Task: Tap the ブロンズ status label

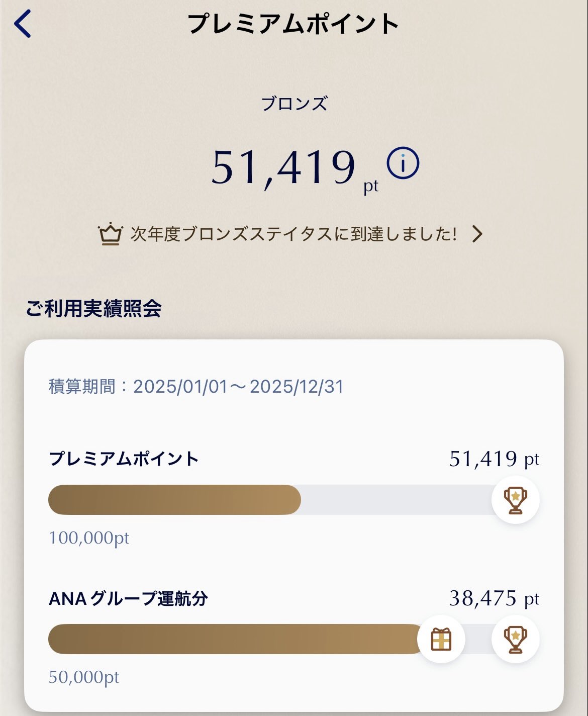Action: tap(294, 104)
